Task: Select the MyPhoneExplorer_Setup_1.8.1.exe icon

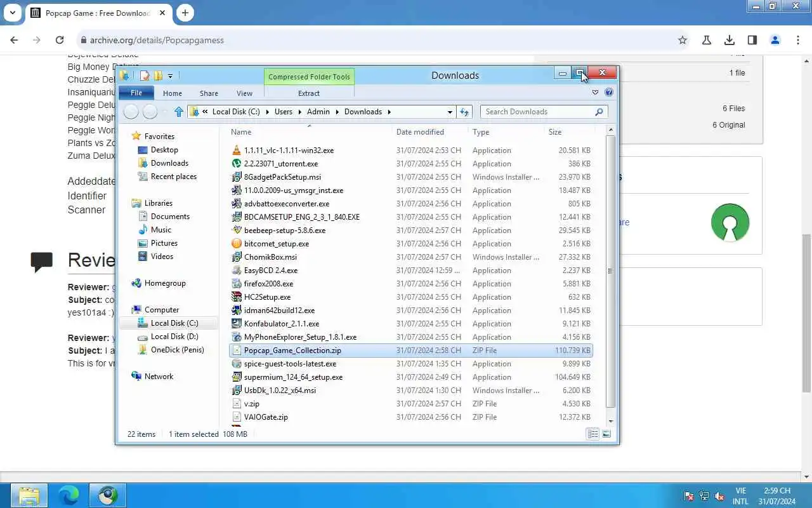Action: (237, 337)
